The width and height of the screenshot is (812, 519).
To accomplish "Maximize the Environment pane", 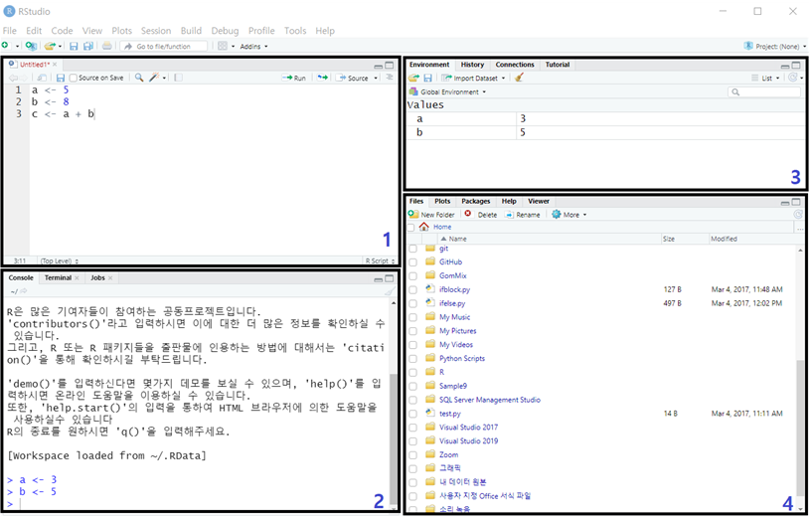I will pos(796,66).
